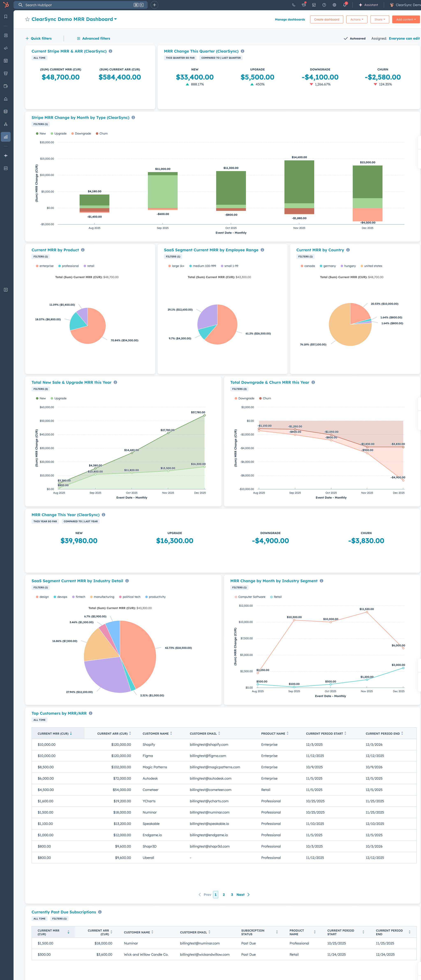Open the help question mark icon
421x980 pixels.
pos(324,5)
